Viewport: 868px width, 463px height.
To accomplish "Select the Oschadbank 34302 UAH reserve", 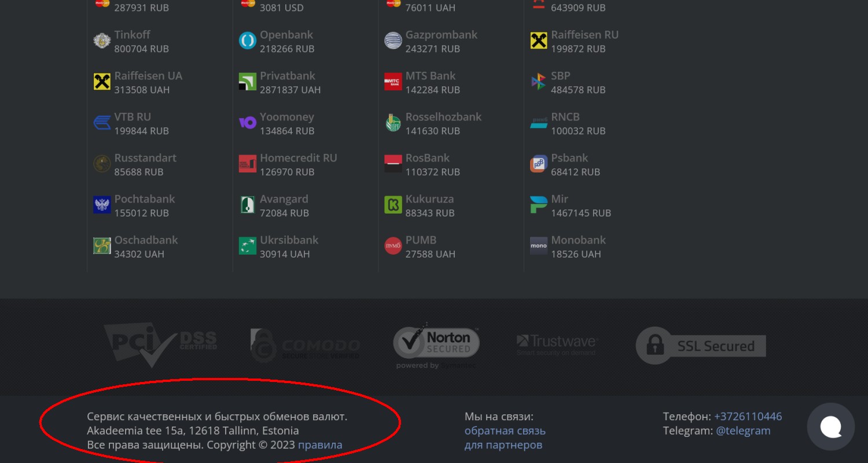I will pyautogui.click(x=139, y=254).
